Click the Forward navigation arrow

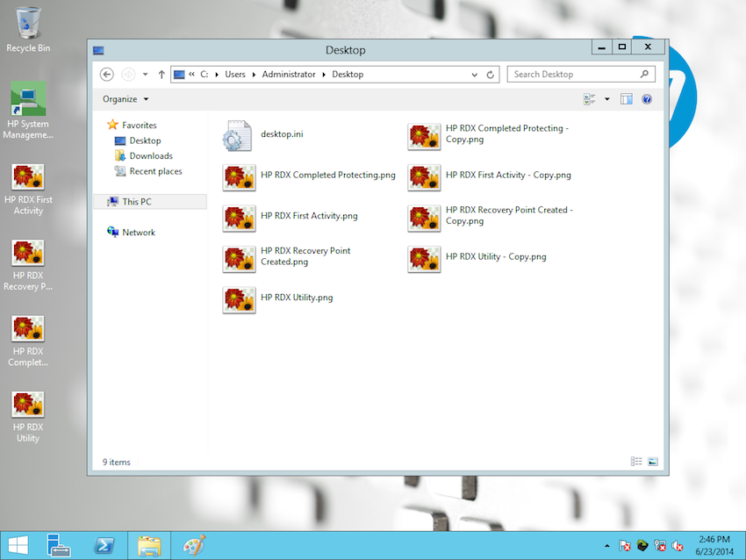(128, 75)
